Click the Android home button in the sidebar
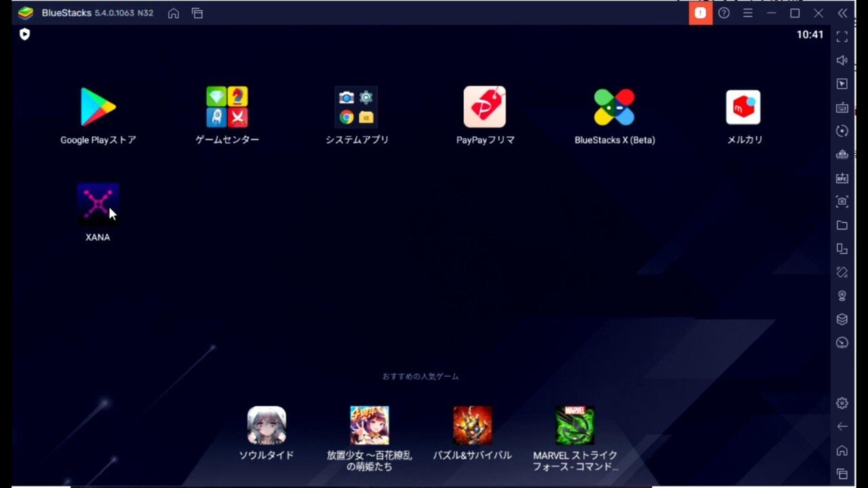The width and height of the screenshot is (868, 488). [x=842, y=450]
